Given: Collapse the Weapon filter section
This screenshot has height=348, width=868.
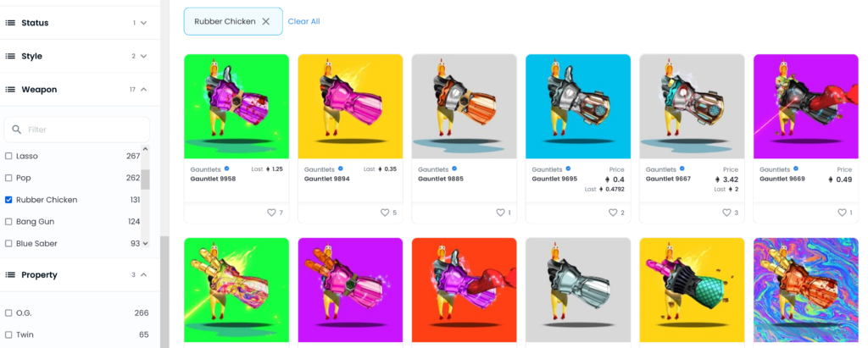Looking at the screenshot, I should click(x=144, y=90).
